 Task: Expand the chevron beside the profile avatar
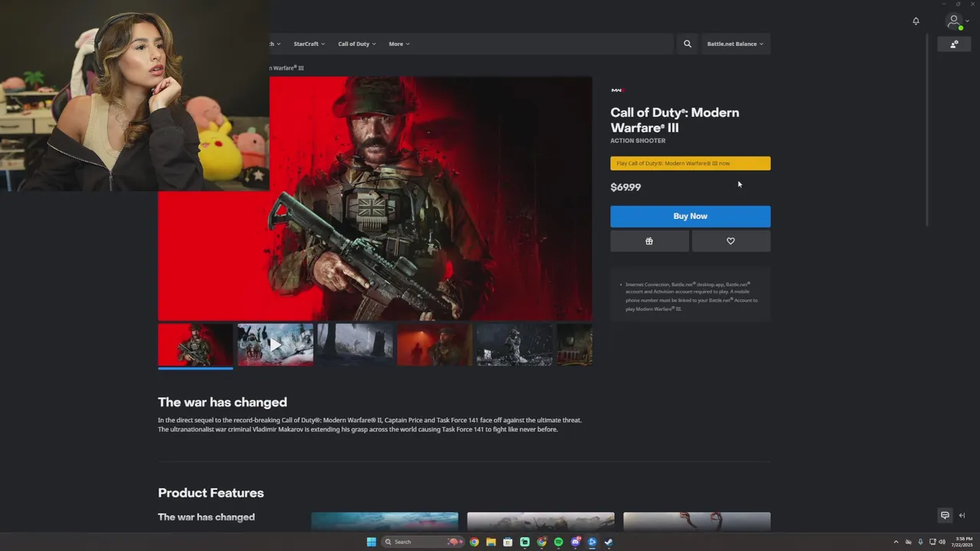[x=967, y=22]
